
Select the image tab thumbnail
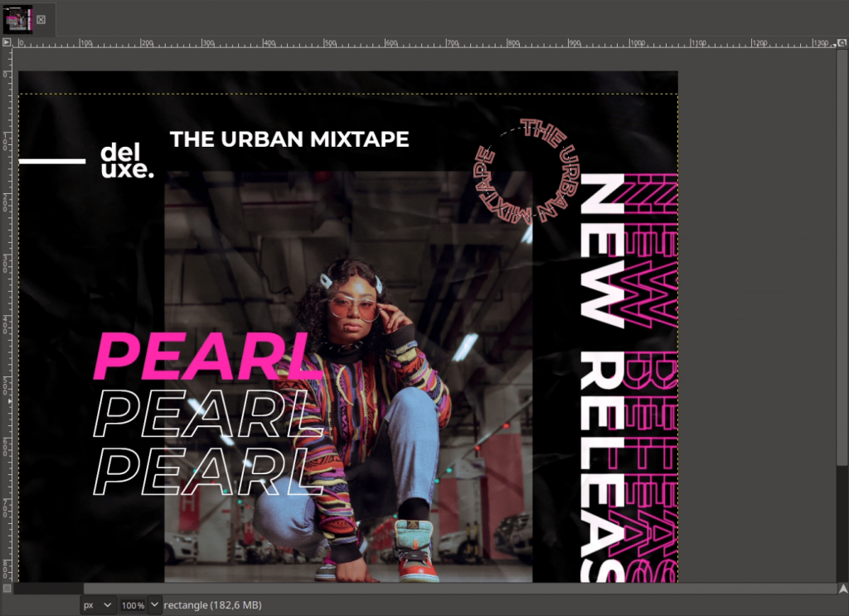tap(17, 20)
